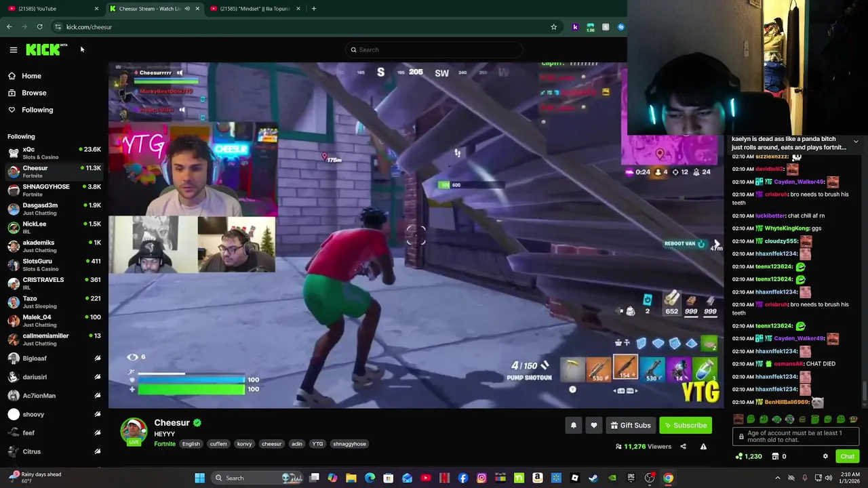Open Malek_04 channel in Following list

(x=54, y=321)
